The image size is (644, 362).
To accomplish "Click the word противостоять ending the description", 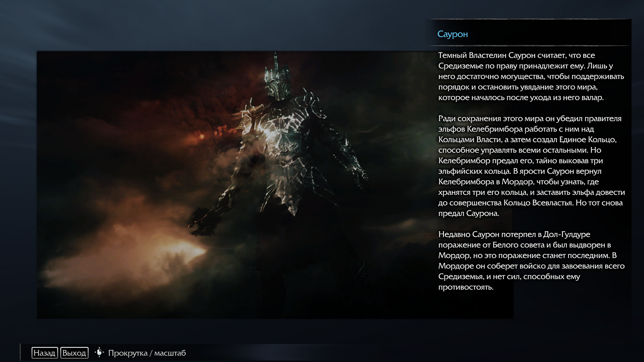I will [466, 287].
